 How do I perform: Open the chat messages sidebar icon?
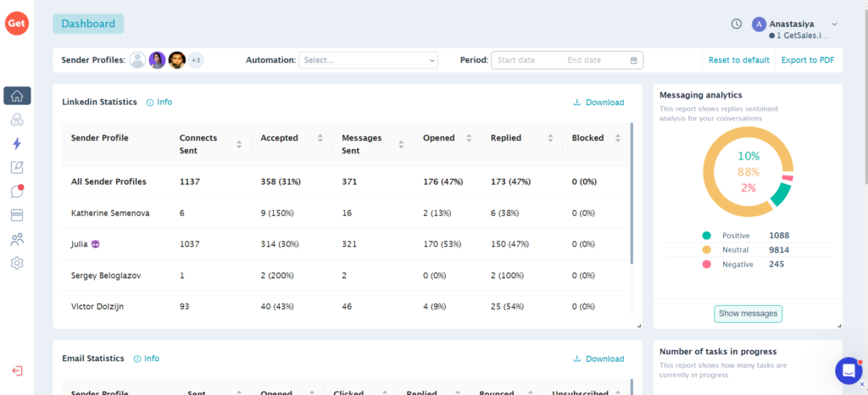17,191
